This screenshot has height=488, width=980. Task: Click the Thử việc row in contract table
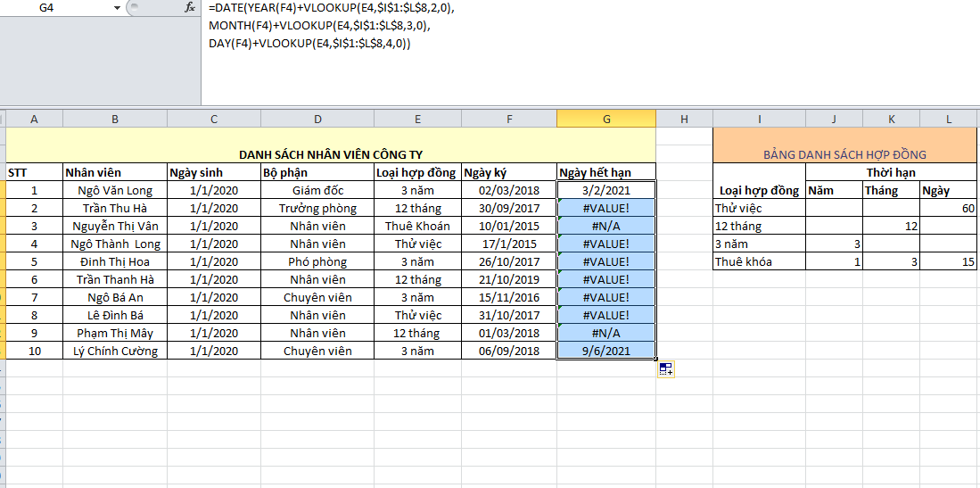pos(760,209)
